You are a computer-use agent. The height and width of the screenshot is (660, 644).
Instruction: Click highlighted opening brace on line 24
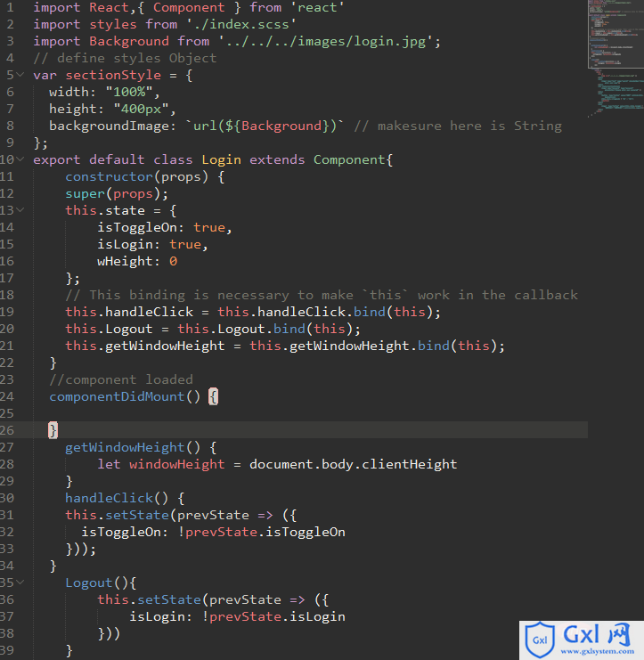point(214,396)
